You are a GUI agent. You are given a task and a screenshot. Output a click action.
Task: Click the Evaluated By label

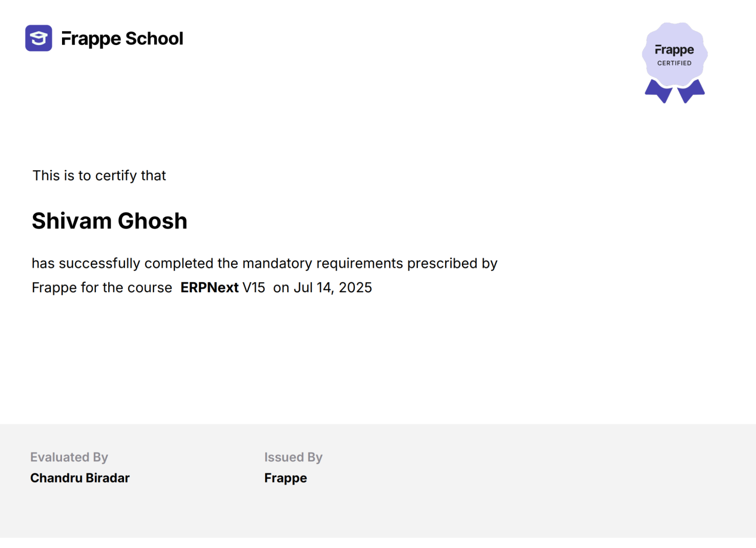tap(69, 458)
